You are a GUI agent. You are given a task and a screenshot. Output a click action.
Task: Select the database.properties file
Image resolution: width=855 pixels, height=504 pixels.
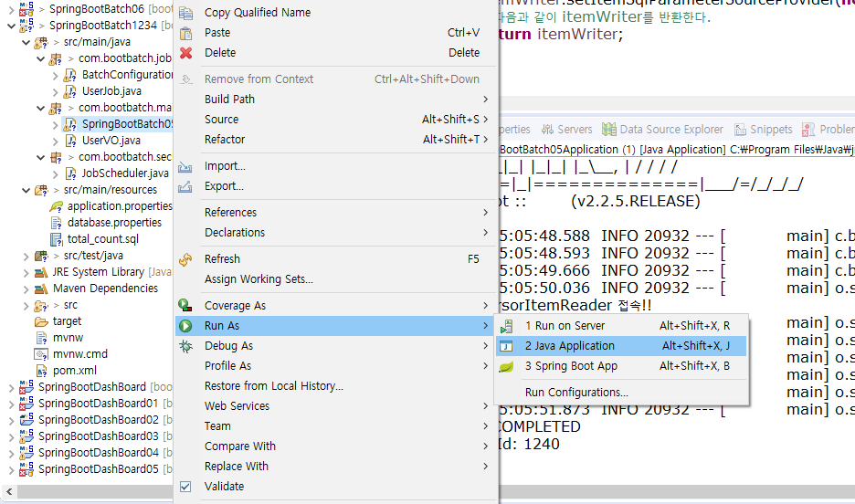click(x=114, y=223)
